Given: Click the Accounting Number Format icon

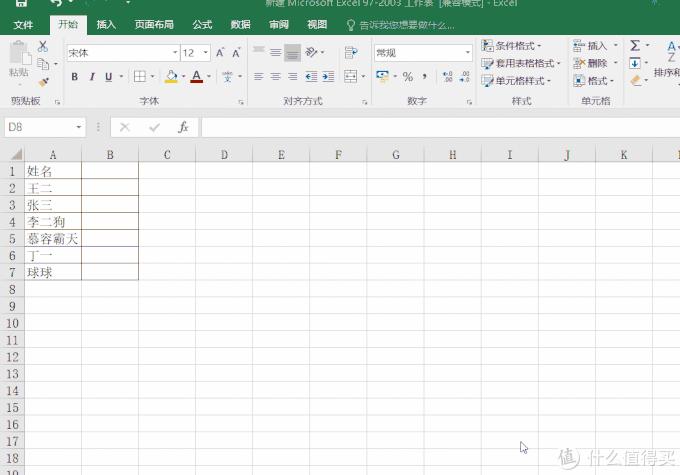Looking at the screenshot, I should (382, 76).
